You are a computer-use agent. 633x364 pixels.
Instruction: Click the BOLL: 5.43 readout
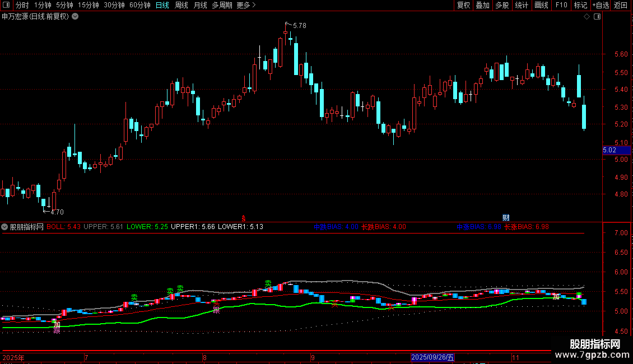(x=63, y=227)
